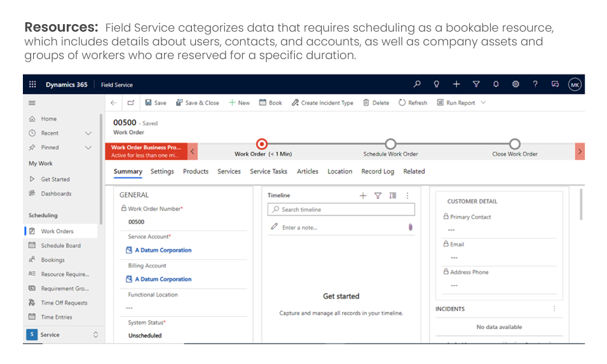Open the MK user profile avatar
The image size is (607, 364).
(575, 84)
